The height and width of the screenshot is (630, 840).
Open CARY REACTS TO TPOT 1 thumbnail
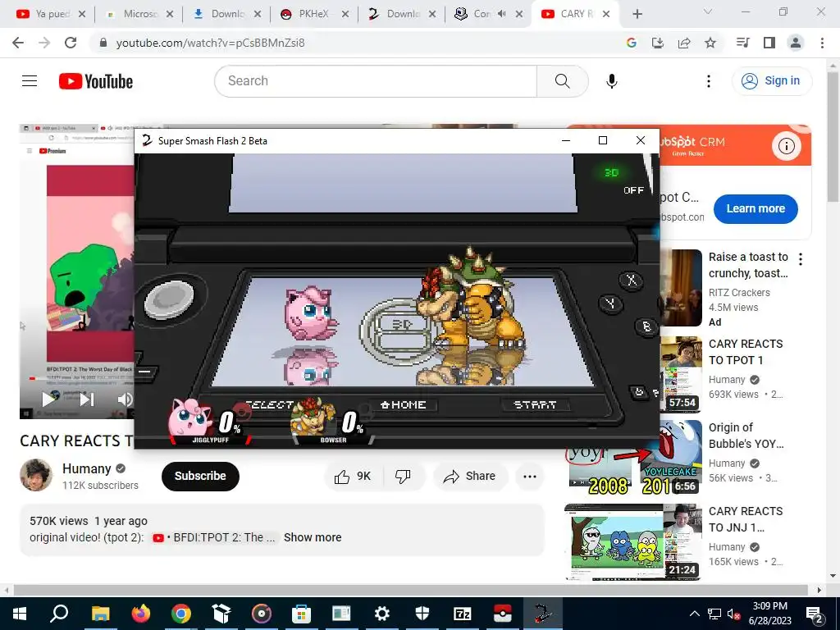[x=681, y=374]
